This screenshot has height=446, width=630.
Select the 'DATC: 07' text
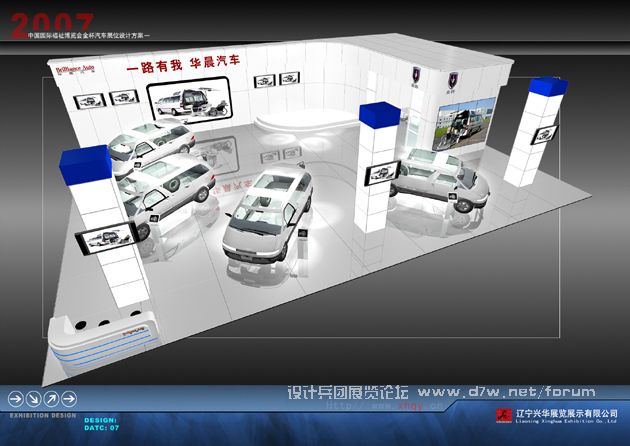102,428
